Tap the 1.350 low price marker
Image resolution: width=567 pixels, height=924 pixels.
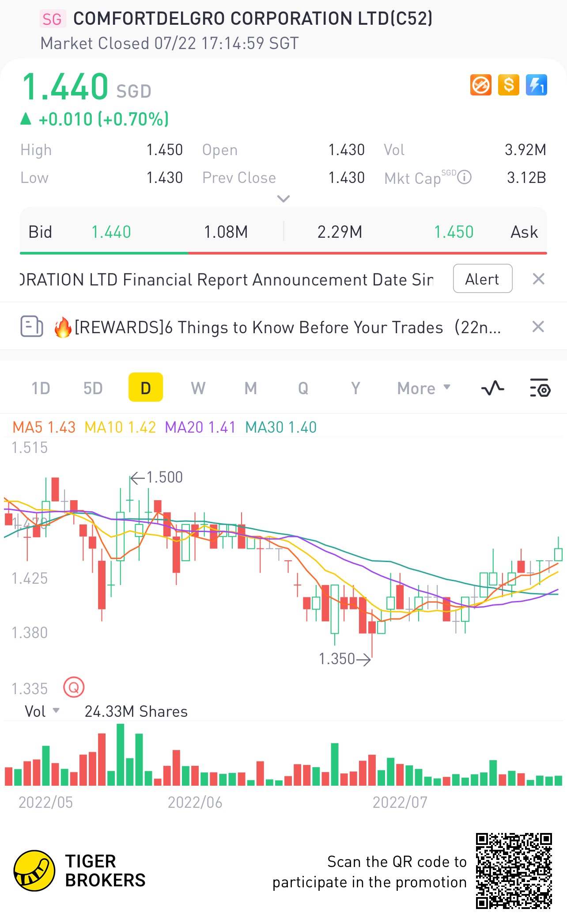(345, 659)
